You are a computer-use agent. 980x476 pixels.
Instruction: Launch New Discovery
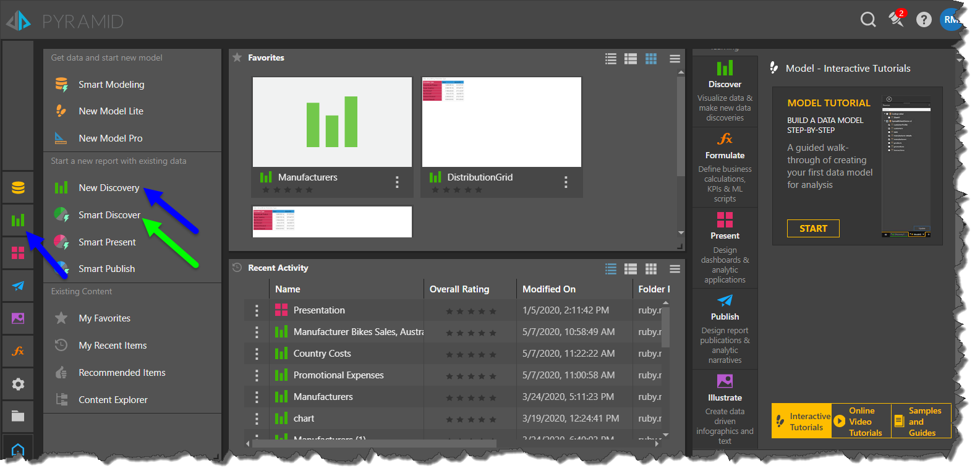coord(108,188)
